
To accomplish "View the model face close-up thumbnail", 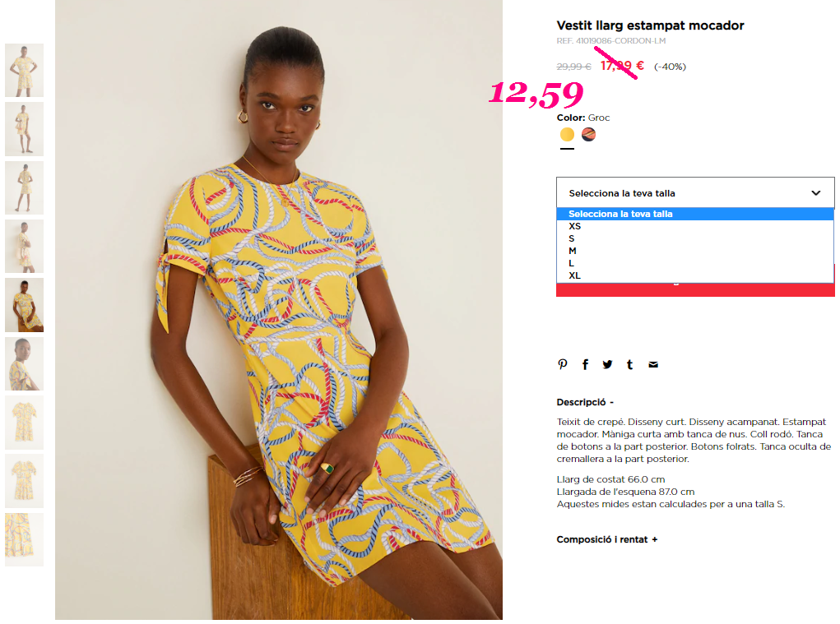I will click(x=24, y=364).
